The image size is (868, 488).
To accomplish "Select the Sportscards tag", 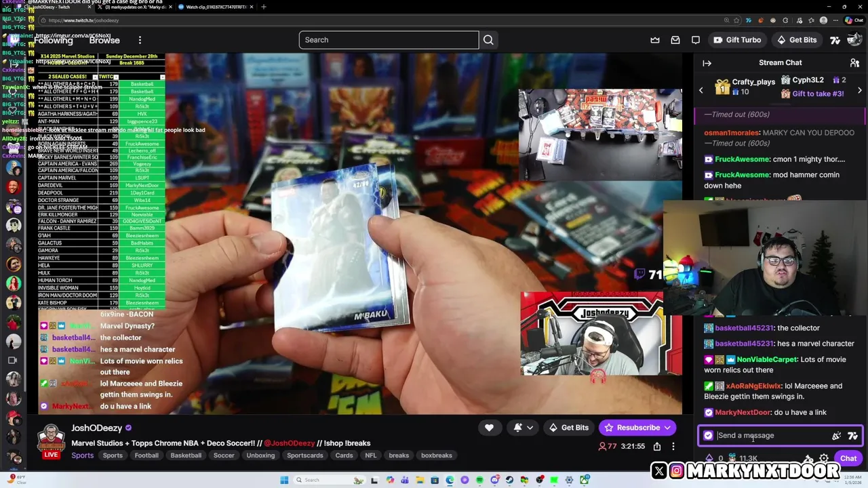I will tap(305, 455).
